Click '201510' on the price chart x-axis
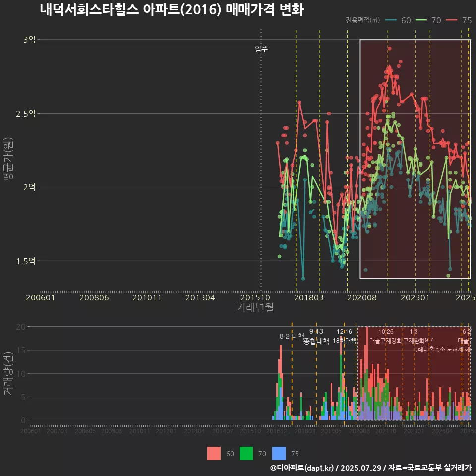This screenshot has height=476, width=476. [x=255, y=297]
